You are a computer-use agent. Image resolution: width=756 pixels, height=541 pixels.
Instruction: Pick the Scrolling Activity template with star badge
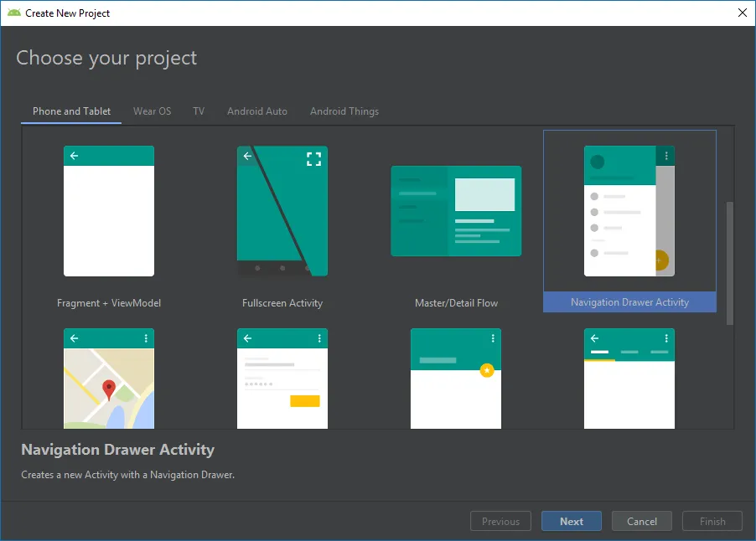coord(456,379)
